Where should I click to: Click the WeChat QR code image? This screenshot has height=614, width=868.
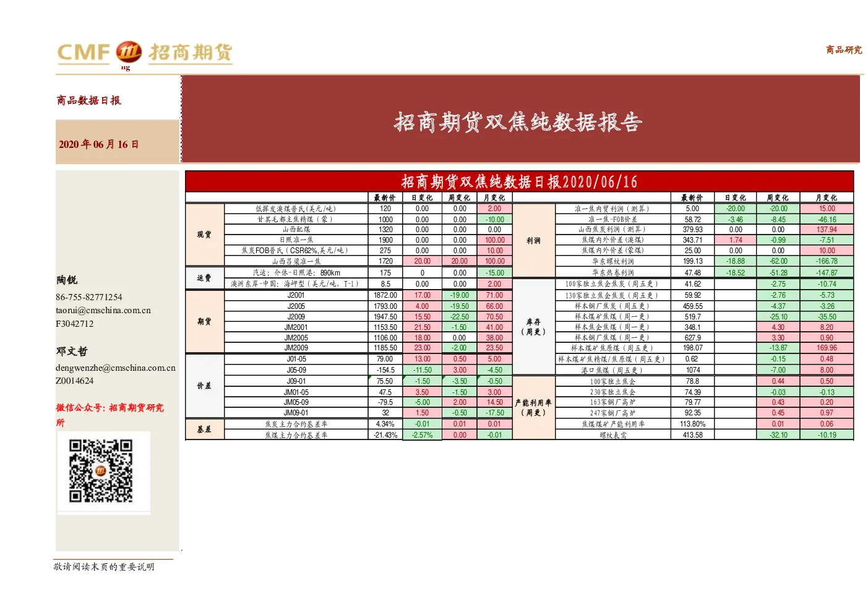[x=101, y=471]
